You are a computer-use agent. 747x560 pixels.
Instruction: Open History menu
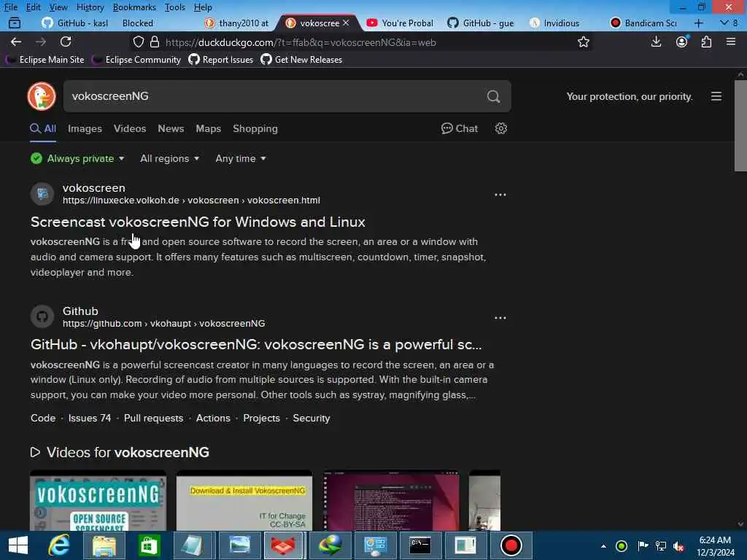point(90,7)
